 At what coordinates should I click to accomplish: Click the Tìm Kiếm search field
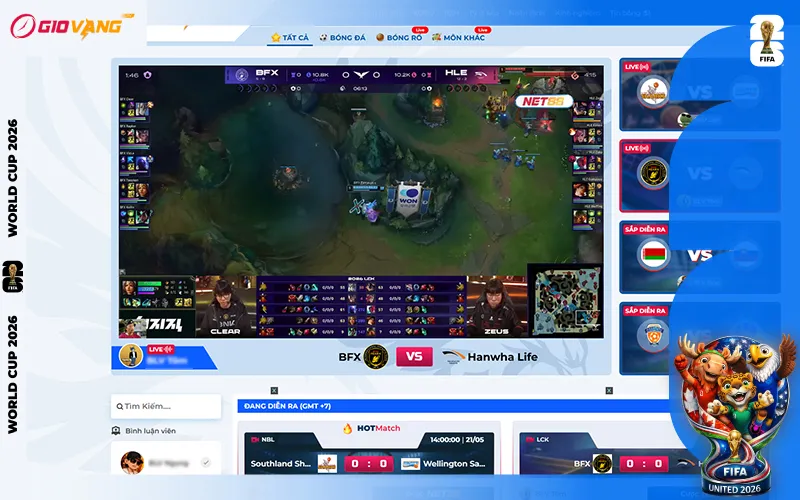click(166, 406)
